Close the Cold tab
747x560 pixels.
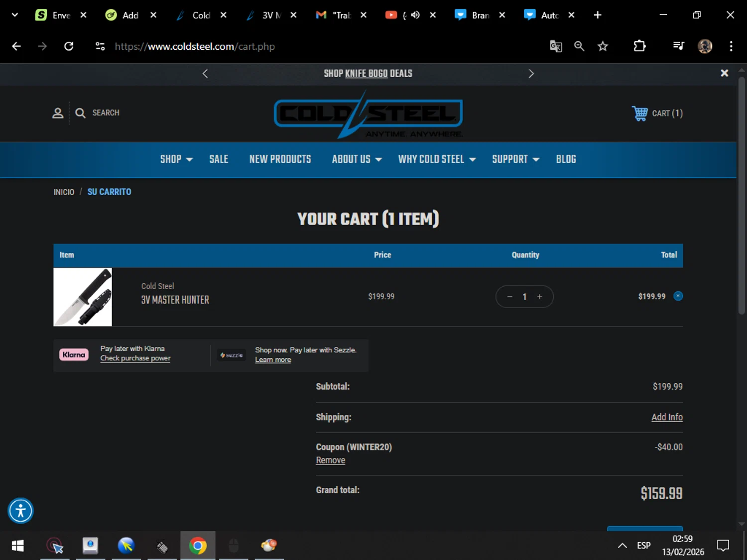224,15
